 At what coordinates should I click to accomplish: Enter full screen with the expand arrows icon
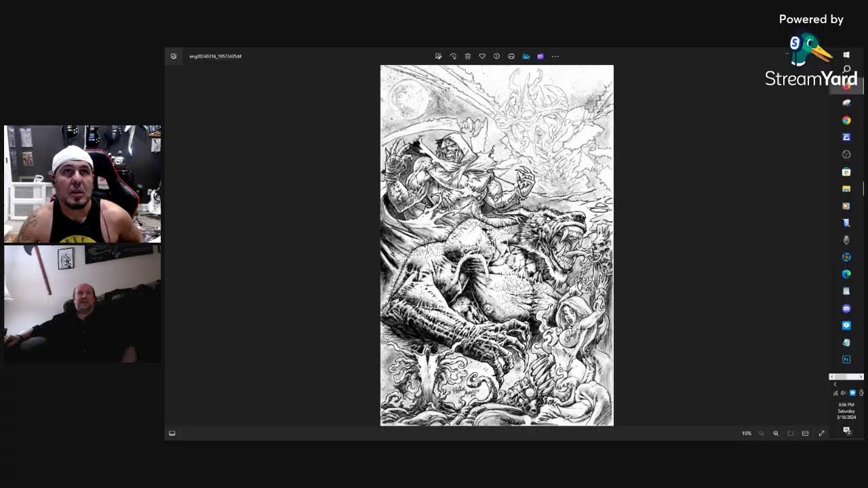tap(821, 434)
